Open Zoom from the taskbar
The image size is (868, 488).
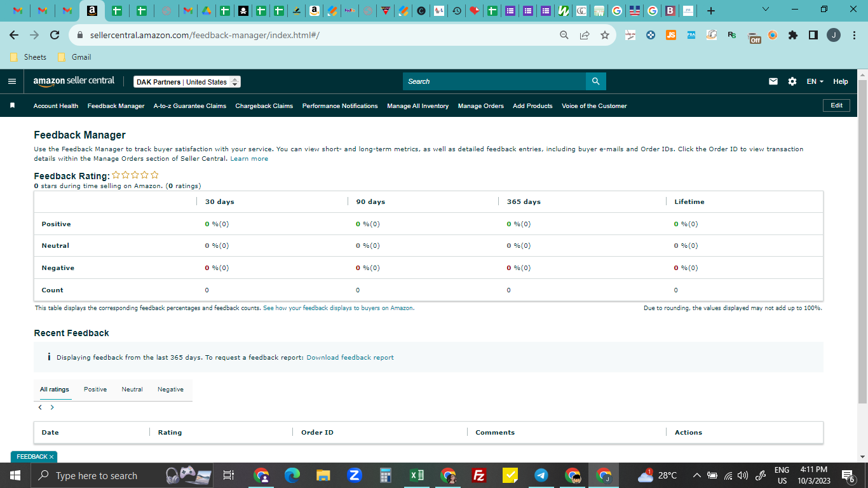pyautogui.click(x=355, y=475)
